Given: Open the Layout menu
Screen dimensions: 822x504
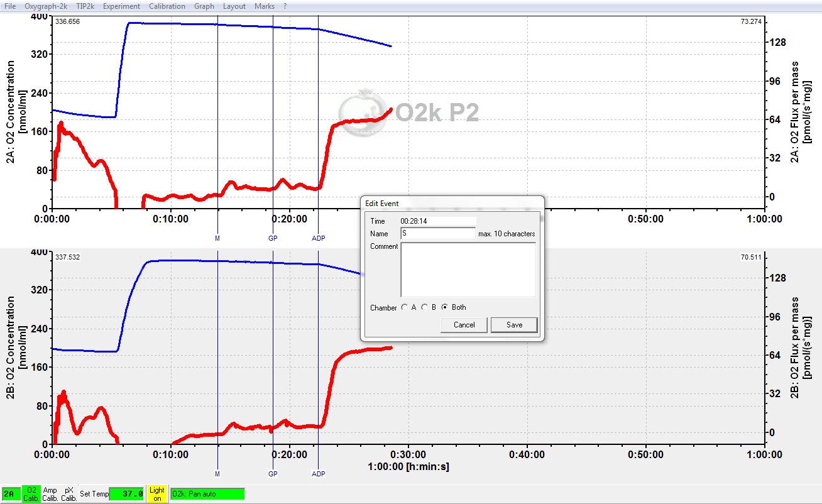Looking at the screenshot, I should (234, 6).
